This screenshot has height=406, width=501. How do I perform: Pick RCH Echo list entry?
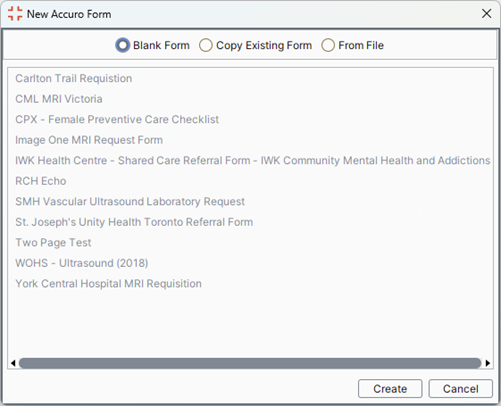coord(41,181)
